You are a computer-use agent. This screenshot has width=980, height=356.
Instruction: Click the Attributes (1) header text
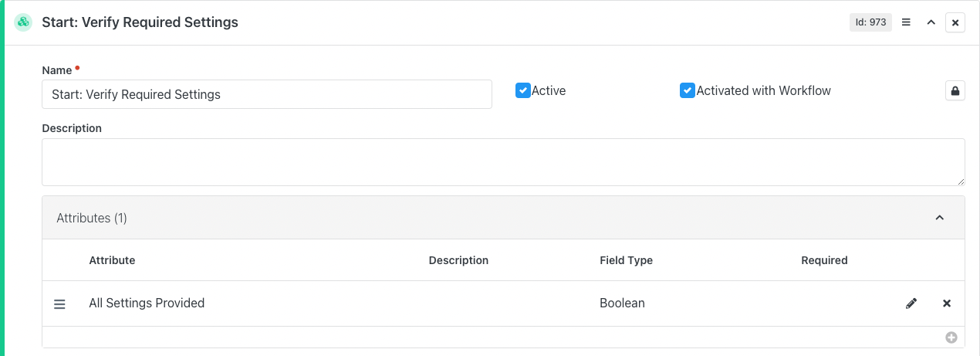click(92, 218)
